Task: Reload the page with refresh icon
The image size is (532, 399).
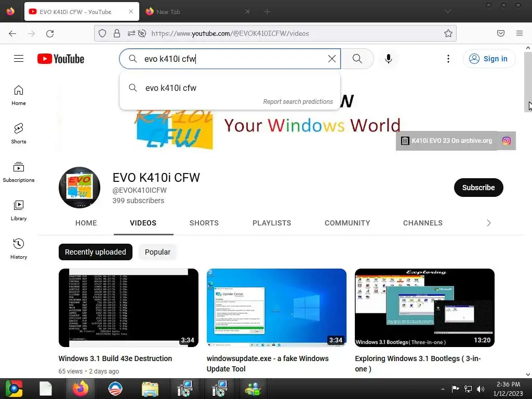Action: coord(50,33)
